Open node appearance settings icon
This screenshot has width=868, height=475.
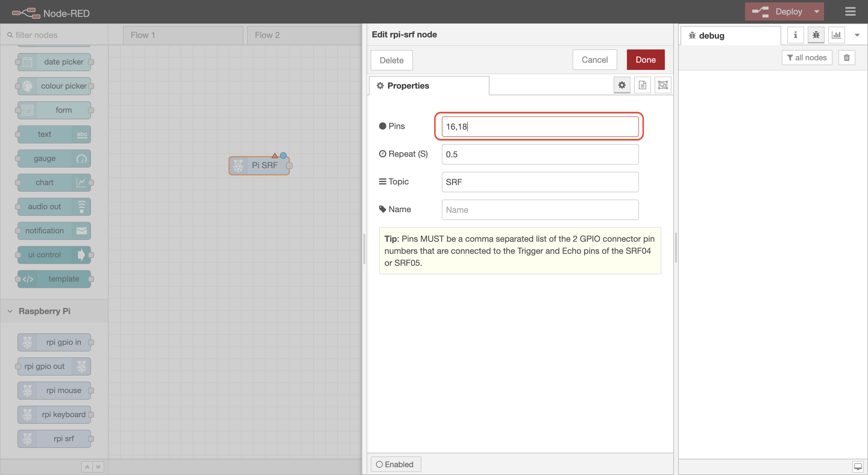coord(662,85)
